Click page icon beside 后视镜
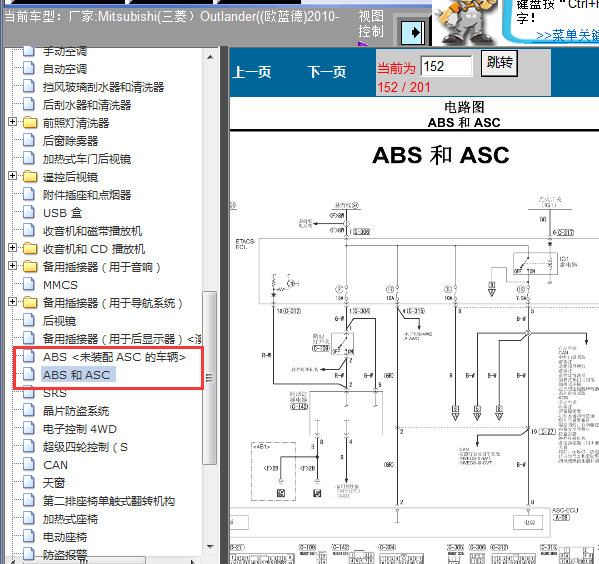The image size is (599, 564). [x=29, y=320]
